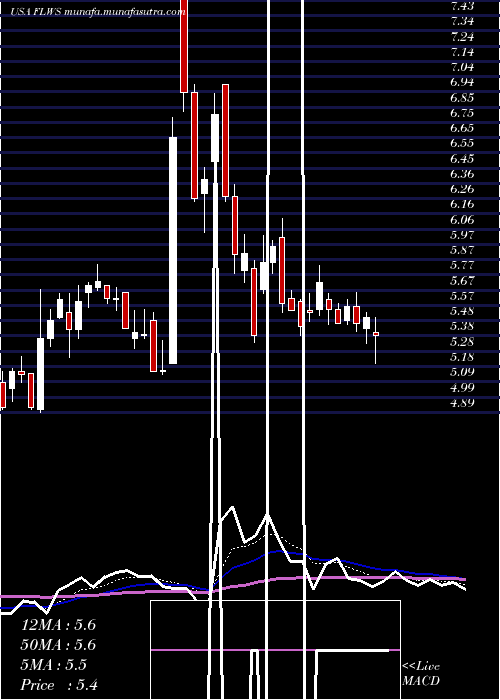This screenshot has height=700, width=500.
Task: Click the 7.43 price axis label
Action: [x=462, y=6]
